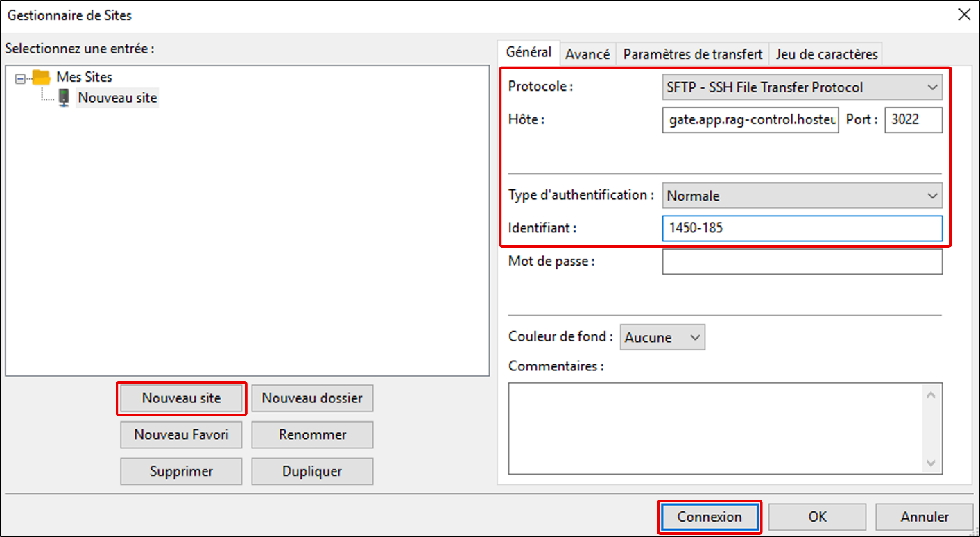The width and height of the screenshot is (980, 537).
Task: Click the Mes Sites folder icon
Action: point(42,77)
